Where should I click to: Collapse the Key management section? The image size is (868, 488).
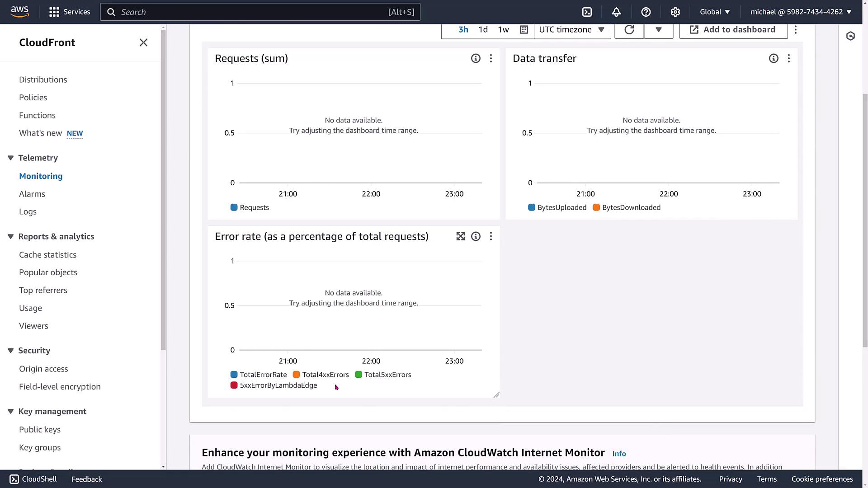coord(11,411)
